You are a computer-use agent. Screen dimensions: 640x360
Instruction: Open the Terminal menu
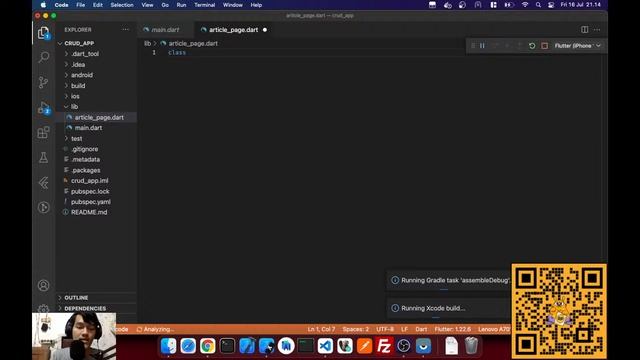[204, 5]
